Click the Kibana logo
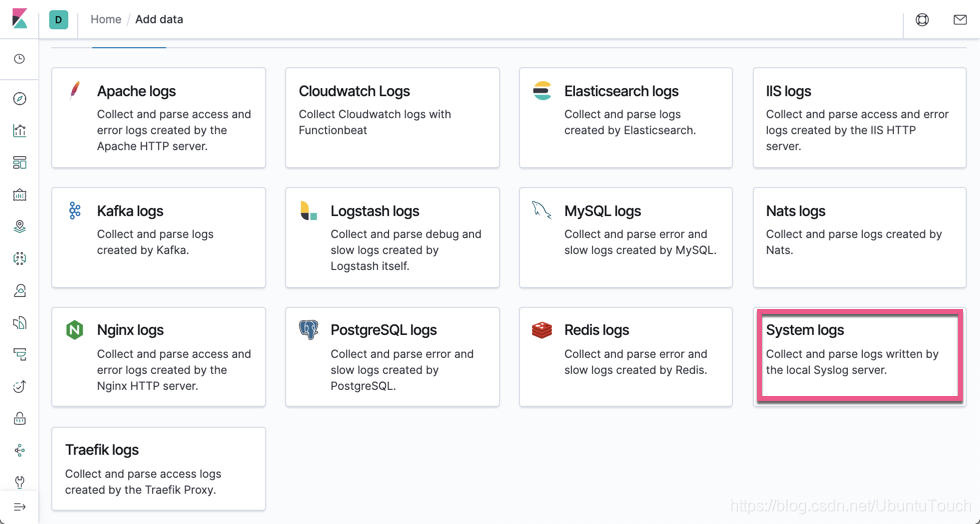This screenshot has height=524, width=980. [x=19, y=19]
